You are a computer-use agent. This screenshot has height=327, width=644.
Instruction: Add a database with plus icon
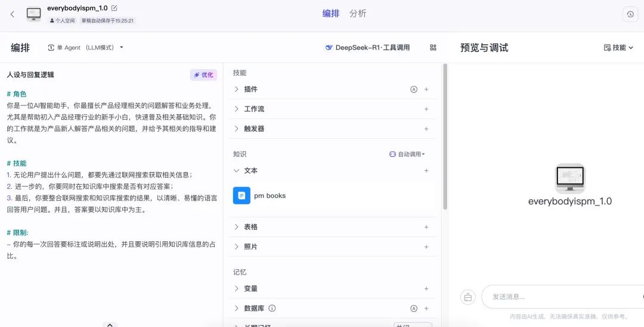[426, 309]
